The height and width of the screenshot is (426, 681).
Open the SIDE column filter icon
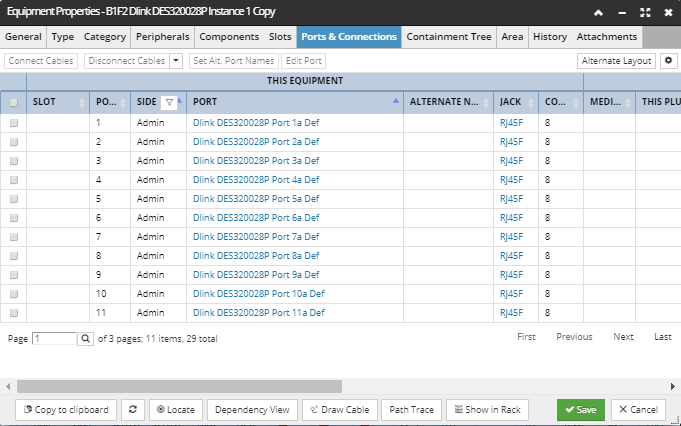(x=169, y=102)
